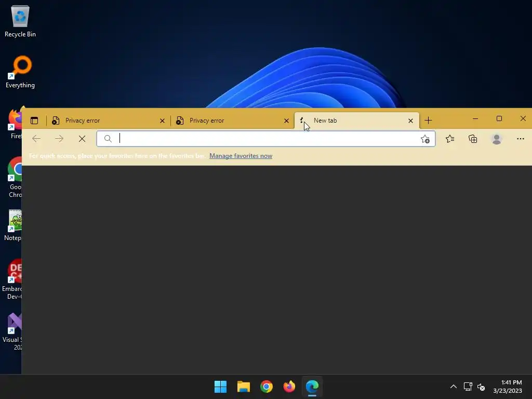Open network status tray icon
This screenshot has width=532, height=399.
468,387
